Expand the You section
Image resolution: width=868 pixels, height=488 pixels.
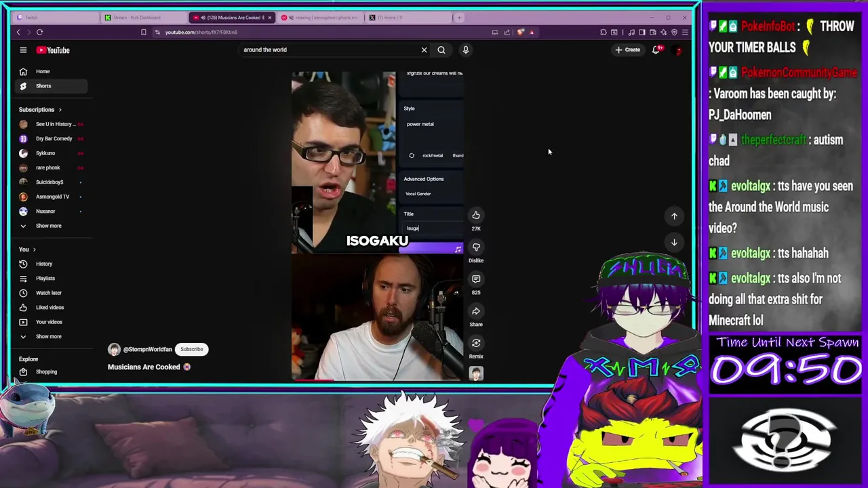point(28,249)
